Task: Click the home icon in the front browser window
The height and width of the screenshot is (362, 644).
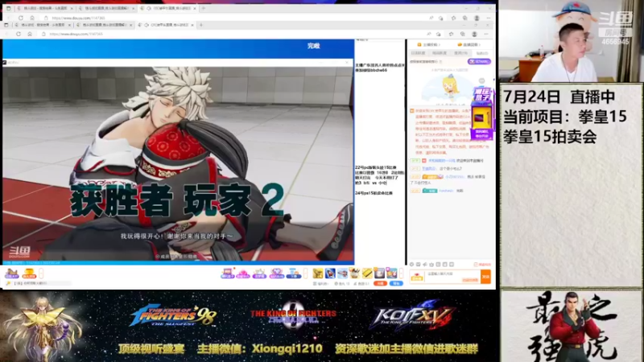Action: (30, 34)
